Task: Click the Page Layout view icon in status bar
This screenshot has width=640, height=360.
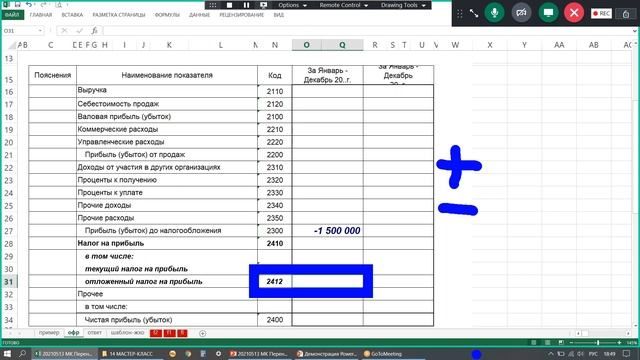Action: pos(547,342)
